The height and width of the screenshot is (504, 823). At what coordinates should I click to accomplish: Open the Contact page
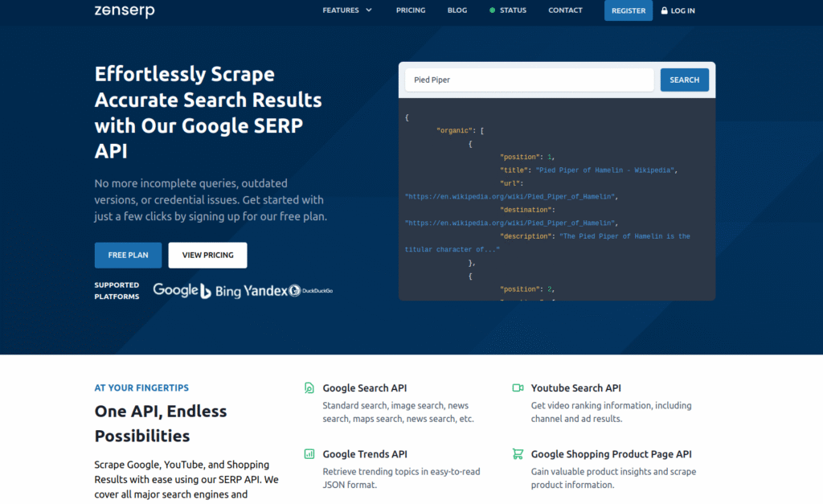tap(565, 10)
